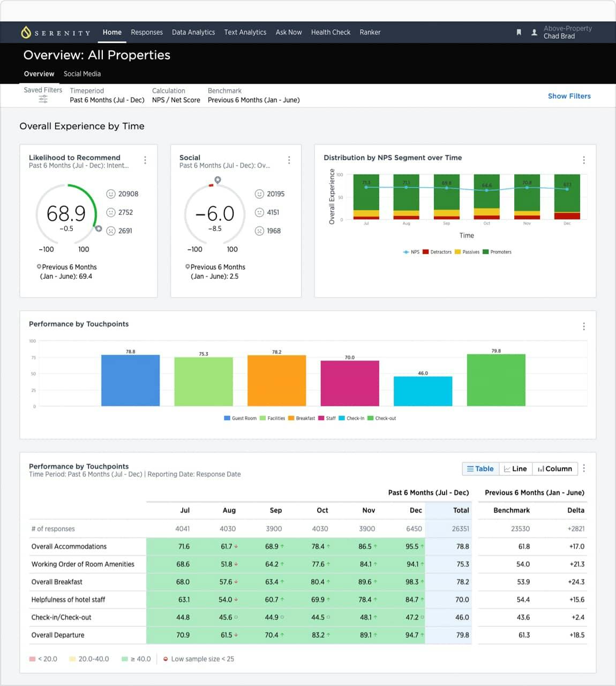Toggle Guest Room in touchpoints legend
This screenshot has height=686, width=616.
[x=241, y=419]
